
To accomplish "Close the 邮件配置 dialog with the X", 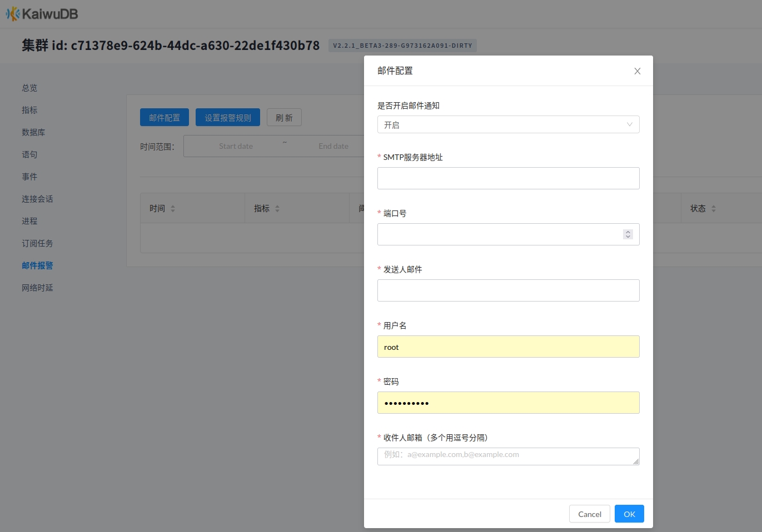I will click(x=637, y=71).
